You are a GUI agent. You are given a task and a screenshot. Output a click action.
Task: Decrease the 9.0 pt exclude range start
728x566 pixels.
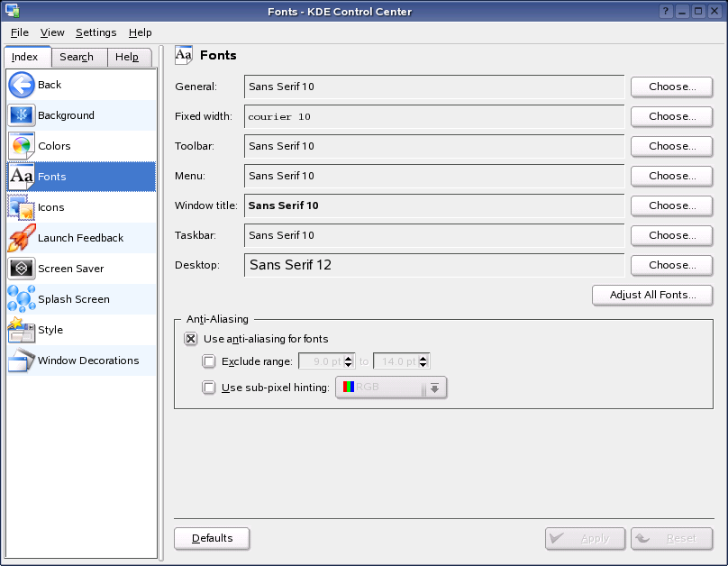click(348, 364)
